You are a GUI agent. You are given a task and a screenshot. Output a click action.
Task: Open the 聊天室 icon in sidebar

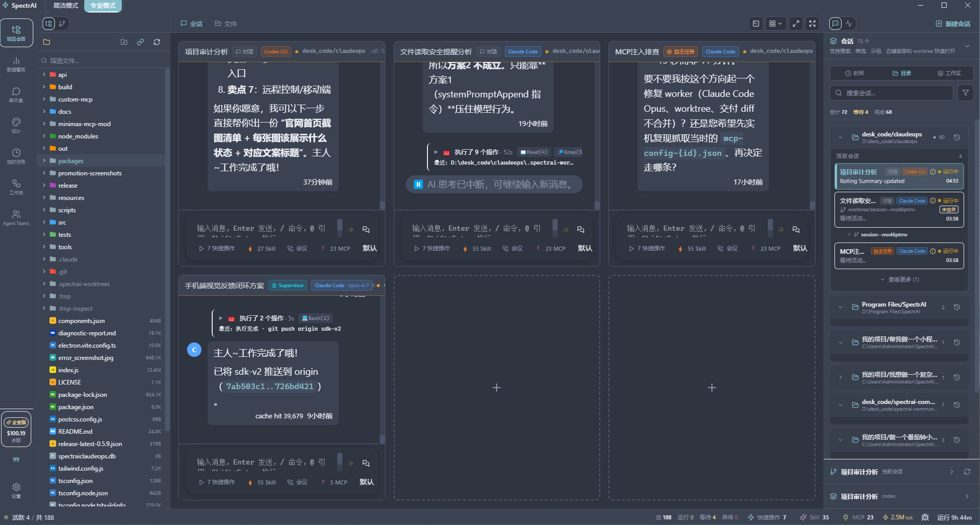[x=16, y=95]
